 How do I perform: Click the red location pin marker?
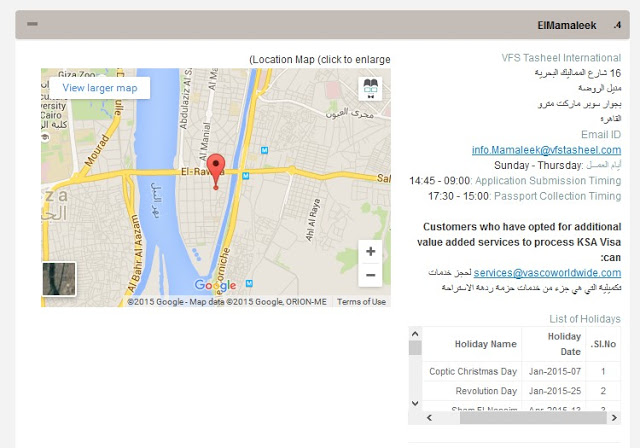tap(216, 171)
